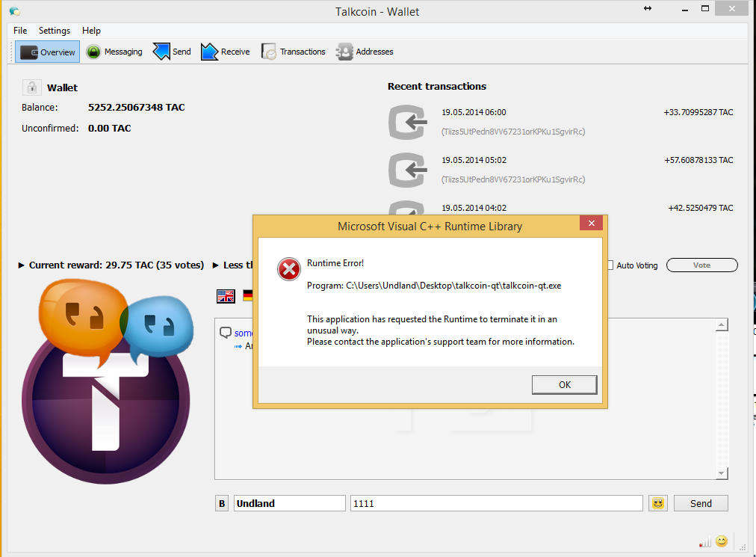The image size is (756, 557).
Task: Click the address under 19.05.2014 06:00 transaction
Action: click(513, 132)
